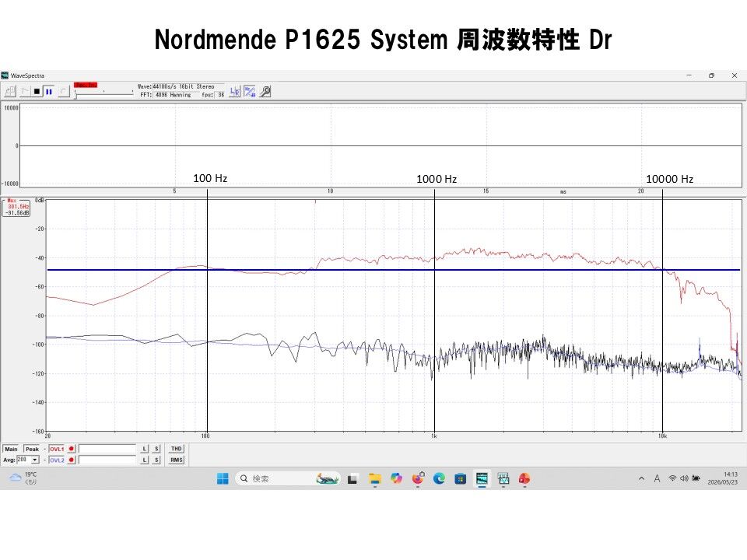
Task: Toggle the OVL2 overlay button
Action: click(x=57, y=460)
